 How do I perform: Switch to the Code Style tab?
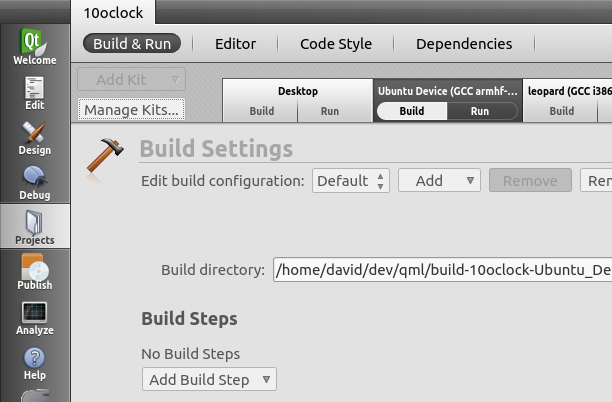336,44
